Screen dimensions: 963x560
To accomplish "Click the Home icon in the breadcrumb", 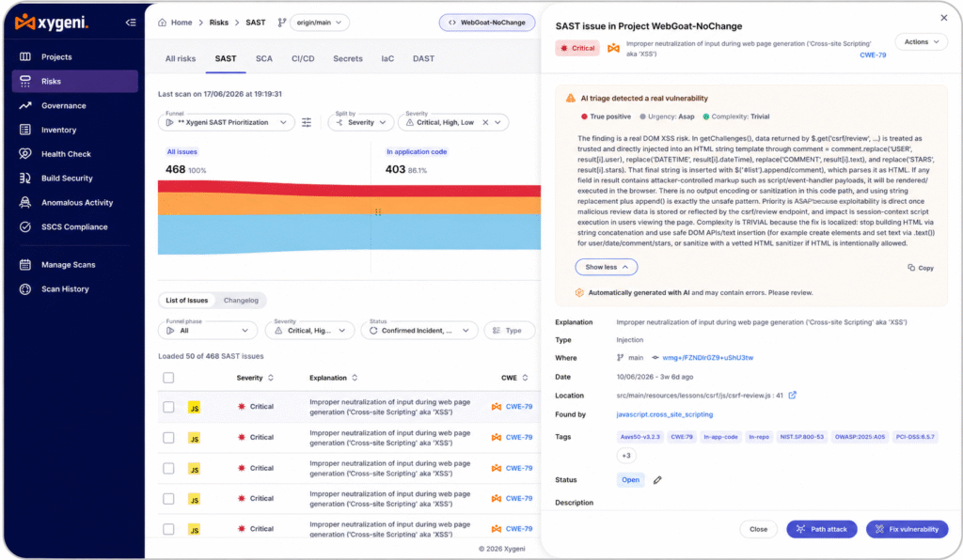I will [162, 23].
